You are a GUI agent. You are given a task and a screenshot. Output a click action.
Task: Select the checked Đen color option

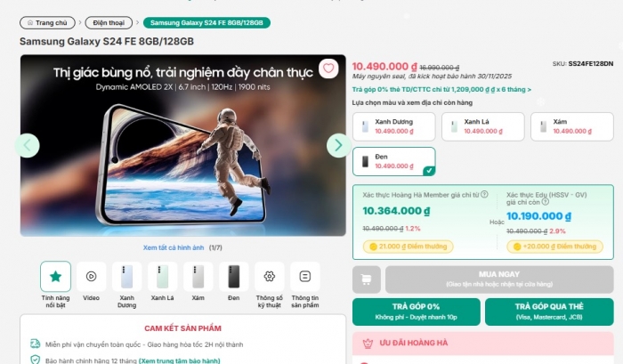point(393,161)
